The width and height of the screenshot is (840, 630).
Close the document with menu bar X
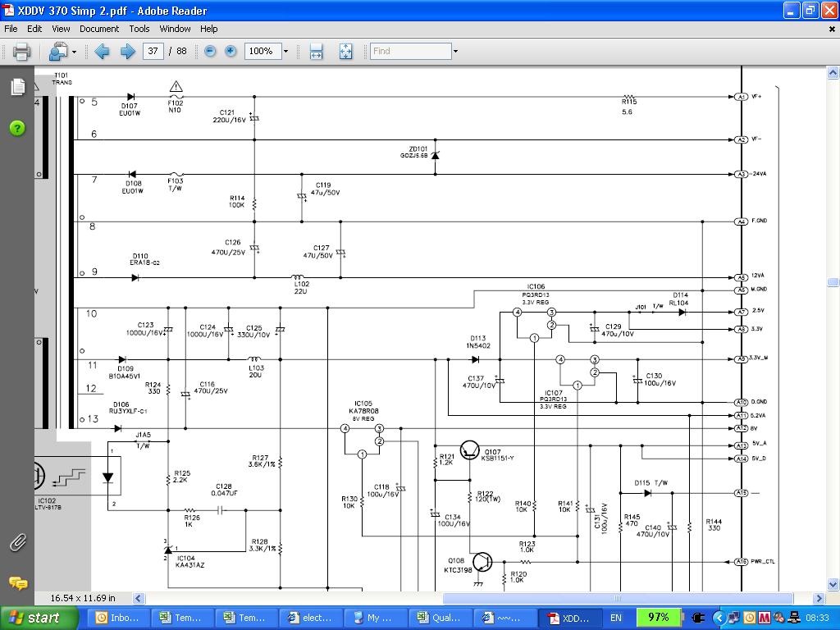tap(832, 29)
